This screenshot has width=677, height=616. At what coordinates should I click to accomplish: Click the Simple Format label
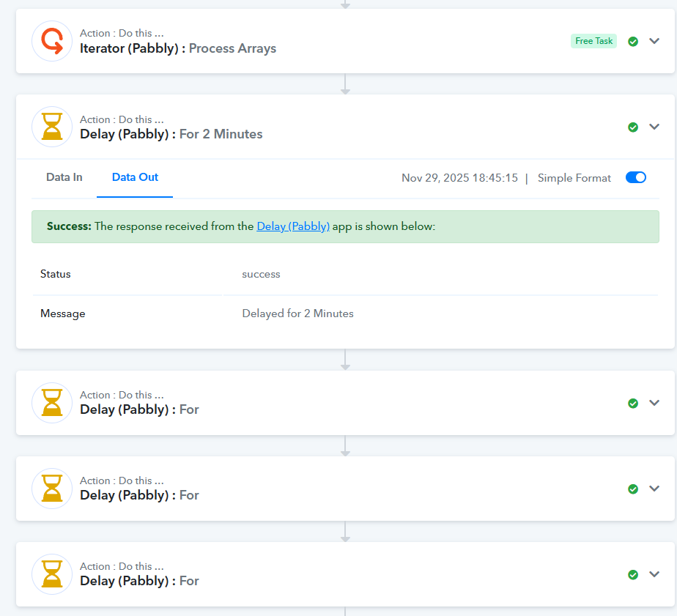(574, 178)
